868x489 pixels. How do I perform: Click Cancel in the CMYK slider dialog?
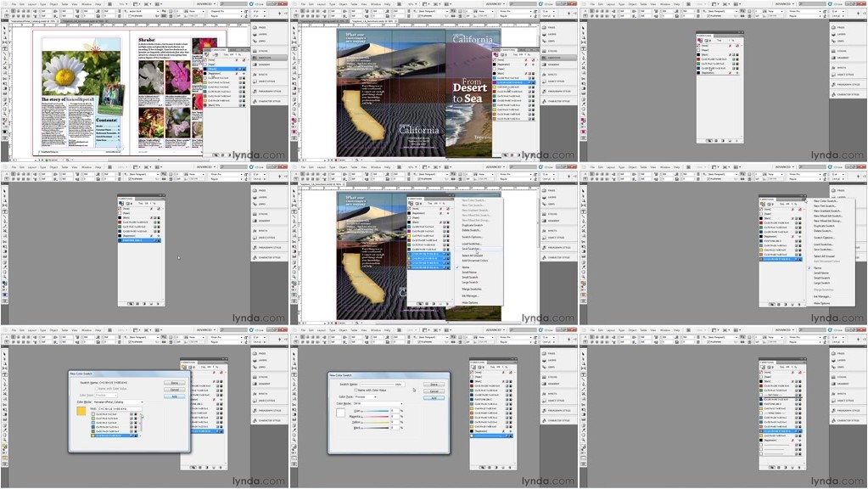[x=434, y=391]
